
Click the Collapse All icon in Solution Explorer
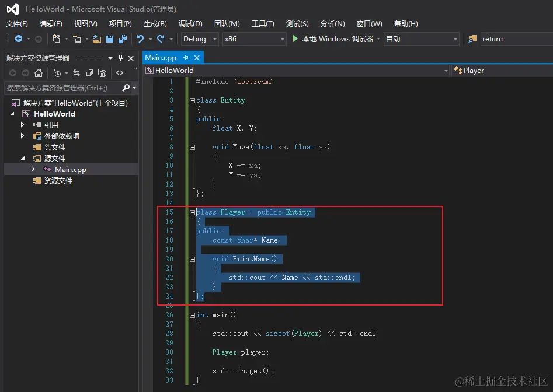point(89,73)
